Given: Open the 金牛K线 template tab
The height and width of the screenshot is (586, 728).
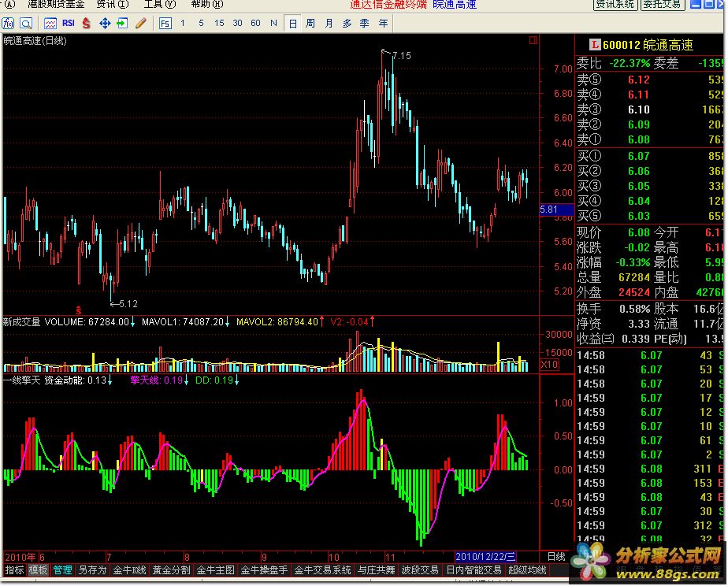Looking at the screenshot, I should point(129,569).
